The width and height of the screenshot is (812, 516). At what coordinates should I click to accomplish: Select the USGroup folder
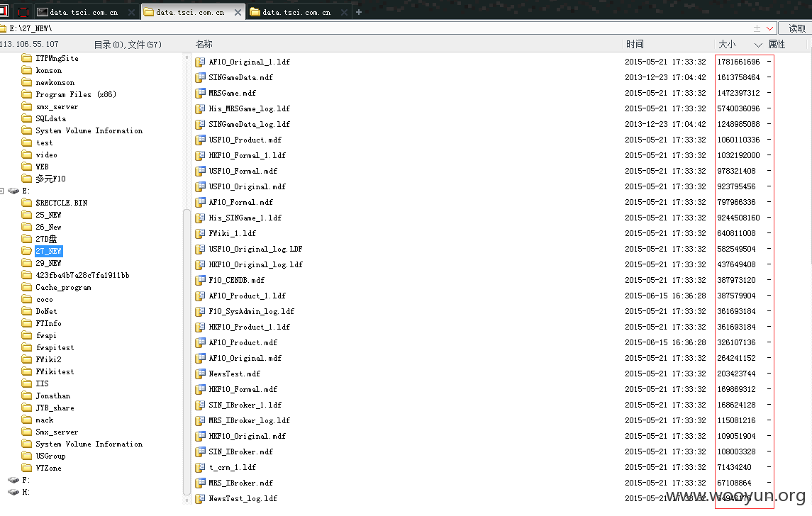[x=51, y=456]
